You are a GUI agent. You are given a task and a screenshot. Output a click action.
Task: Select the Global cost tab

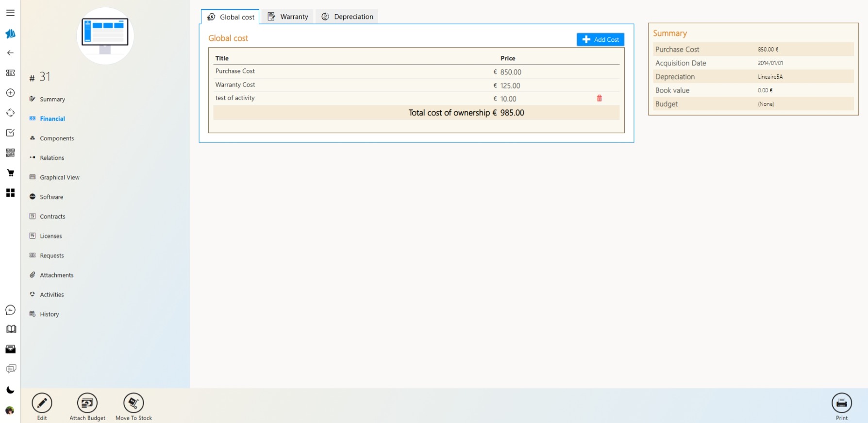(231, 17)
